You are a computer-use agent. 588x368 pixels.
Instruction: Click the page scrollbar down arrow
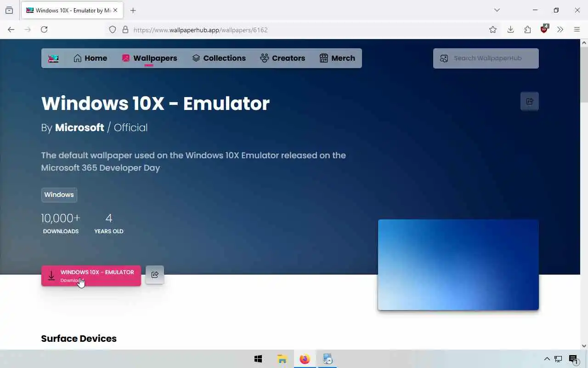(584, 346)
